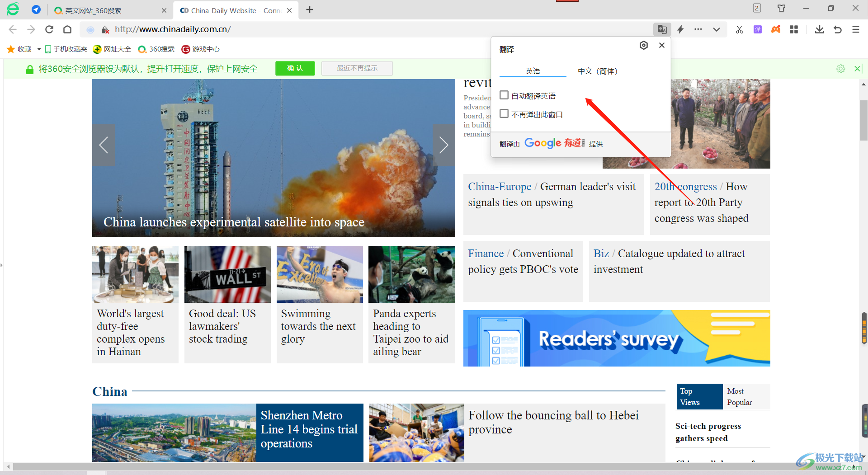Open the 20th congress category link

point(685,187)
